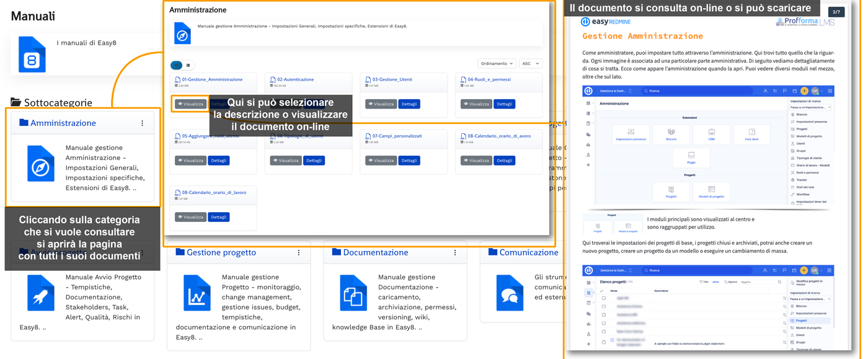This screenshot has width=868, height=359.
Task: Click Visualizza for 08-Calendario_orario_di_avoro
Action: point(476,161)
